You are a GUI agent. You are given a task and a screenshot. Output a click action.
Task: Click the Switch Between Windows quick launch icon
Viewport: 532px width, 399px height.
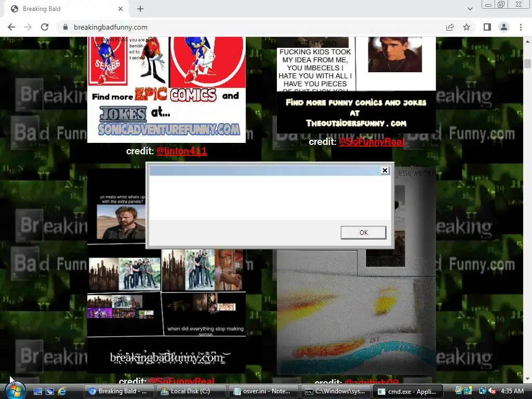pos(50,392)
